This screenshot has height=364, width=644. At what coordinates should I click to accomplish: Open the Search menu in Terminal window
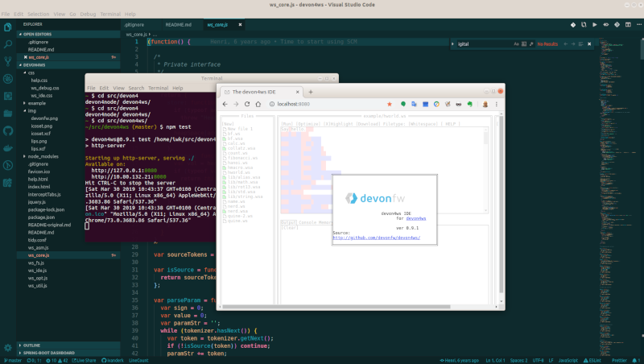(x=136, y=89)
